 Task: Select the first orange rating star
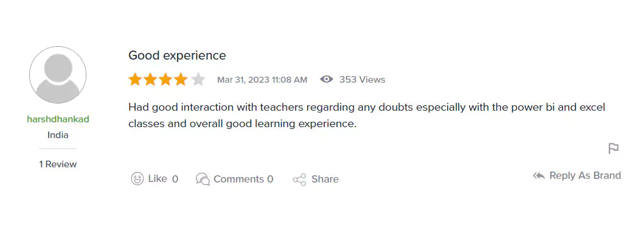[135, 79]
